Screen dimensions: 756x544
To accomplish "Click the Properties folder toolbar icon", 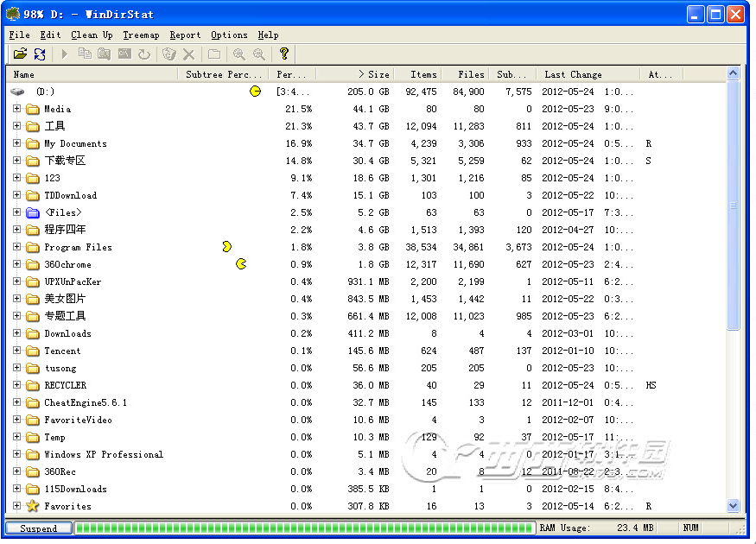I will coord(214,54).
